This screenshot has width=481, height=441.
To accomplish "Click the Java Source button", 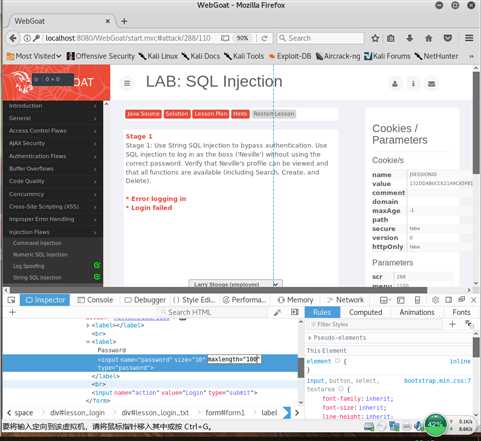I will click(x=143, y=114).
